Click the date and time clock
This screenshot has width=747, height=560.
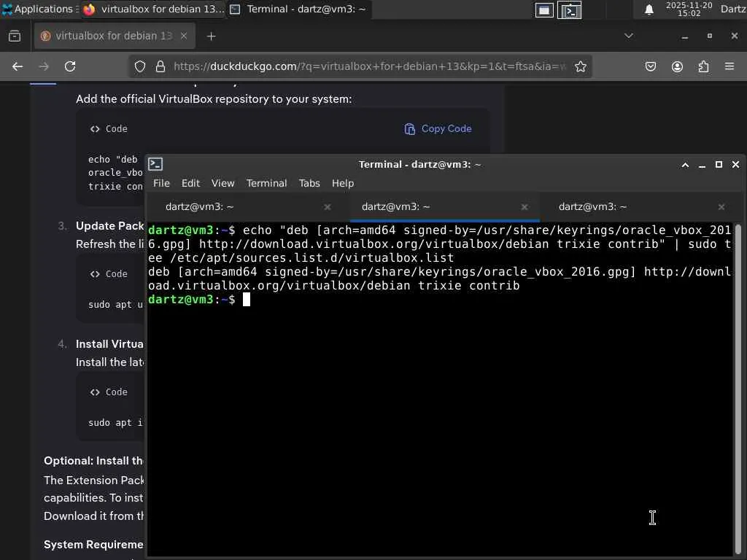(x=689, y=9)
